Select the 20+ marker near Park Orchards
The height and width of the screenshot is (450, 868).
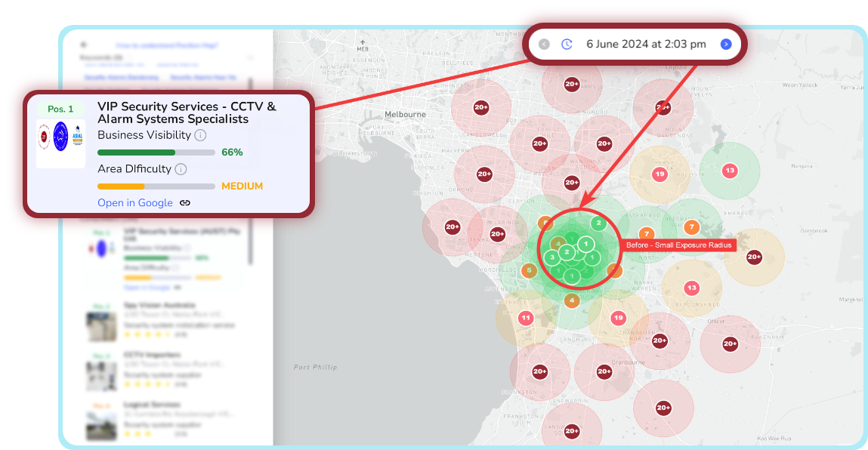tap(572, 84)
